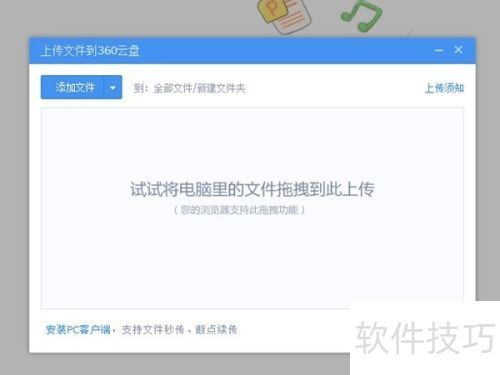Click the dialog title 上传文件到360云盘
Viewport: 500px width, 375px height.
point(90,51)
